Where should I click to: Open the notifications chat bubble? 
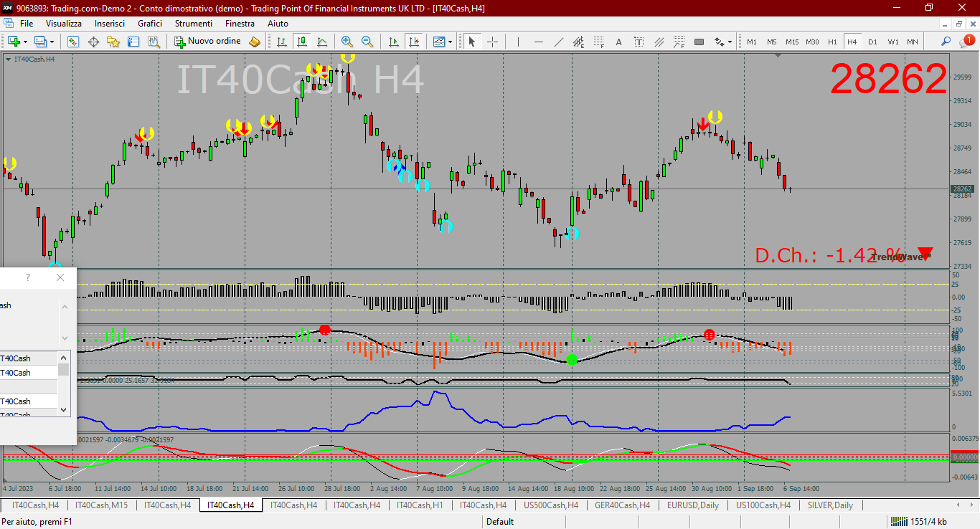pyautogui.click(x=966, y=42)
